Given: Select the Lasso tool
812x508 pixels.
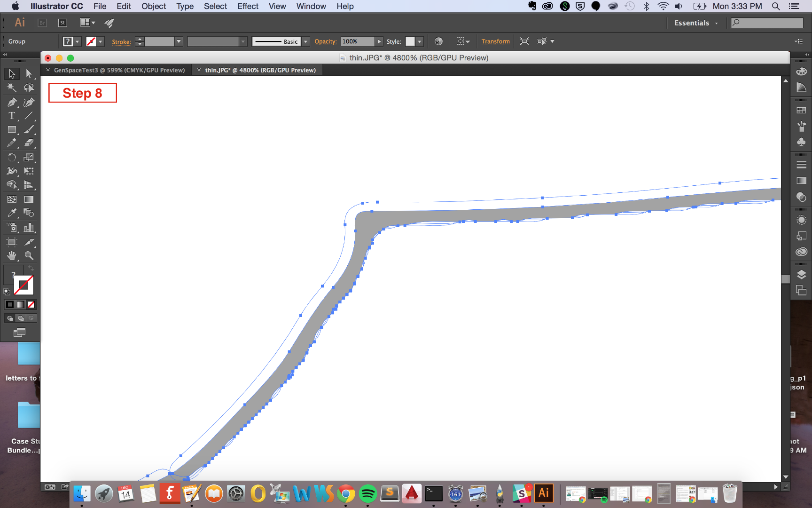Looking at the screenshot, I should pyautogui.click(x=29, y=87).
